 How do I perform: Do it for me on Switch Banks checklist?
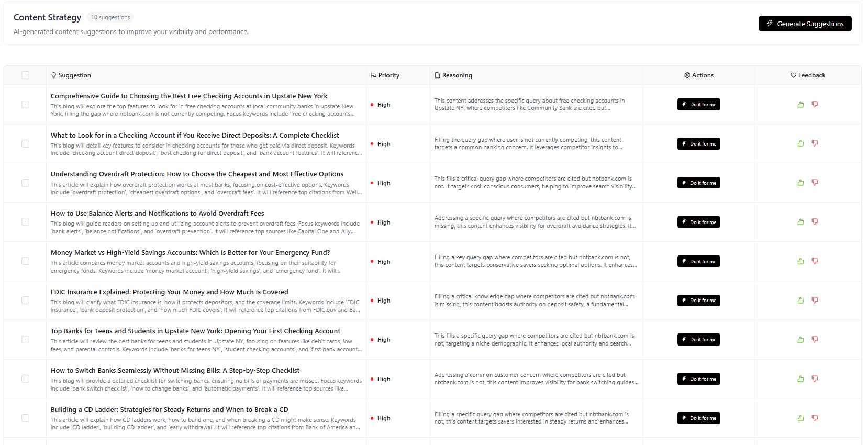click(698, 379)
